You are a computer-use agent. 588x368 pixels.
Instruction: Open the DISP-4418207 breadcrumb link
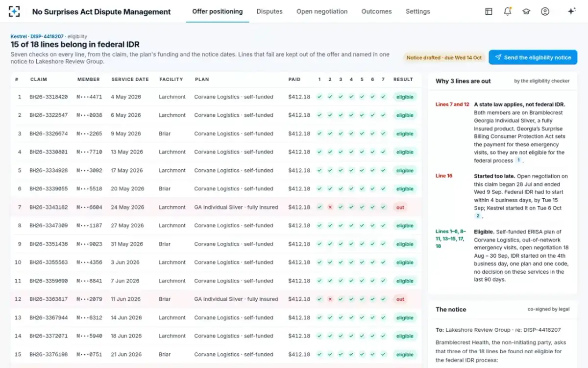tap(47, 36)
